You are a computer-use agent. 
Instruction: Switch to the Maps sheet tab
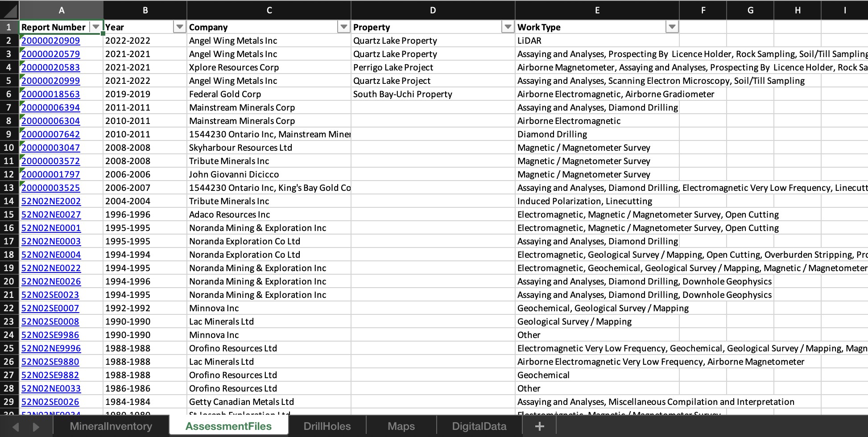coord(401,426)
